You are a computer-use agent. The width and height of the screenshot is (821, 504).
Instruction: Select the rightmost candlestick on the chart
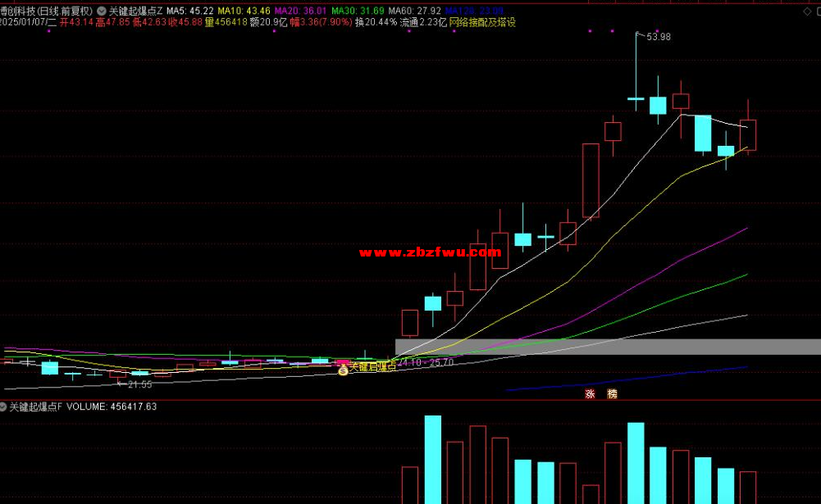(x=748, y=128)
